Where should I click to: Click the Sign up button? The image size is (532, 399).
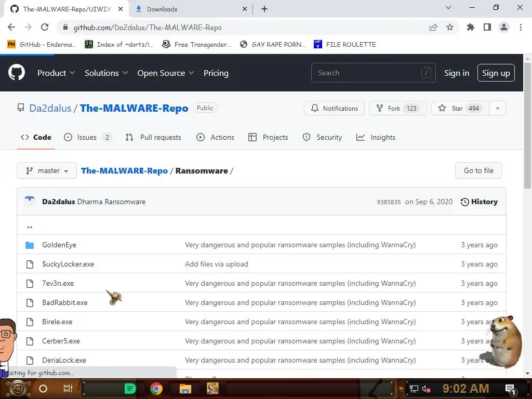point(496,73)
